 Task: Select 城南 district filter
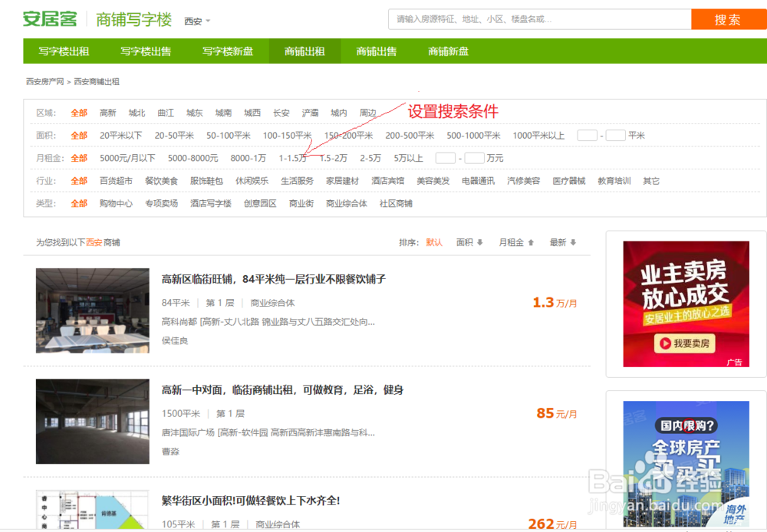tap(223, 113)
